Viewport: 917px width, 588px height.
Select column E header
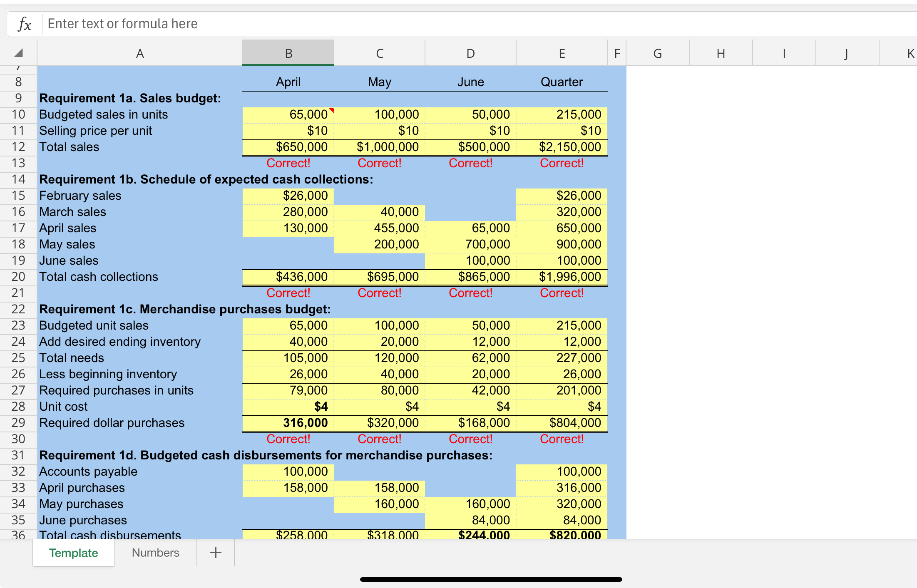pos(562,53)
